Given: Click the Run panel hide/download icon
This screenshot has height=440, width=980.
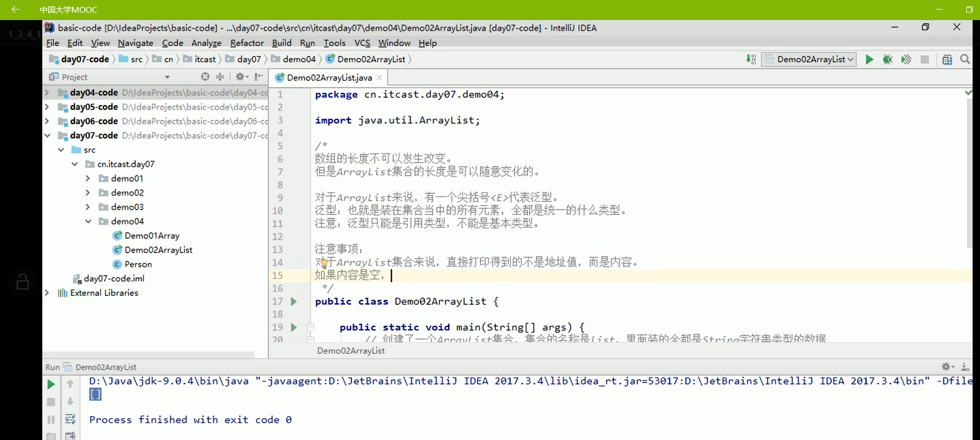Looking at the screenshot, I should pyautogui.click(x=965, y=366).
